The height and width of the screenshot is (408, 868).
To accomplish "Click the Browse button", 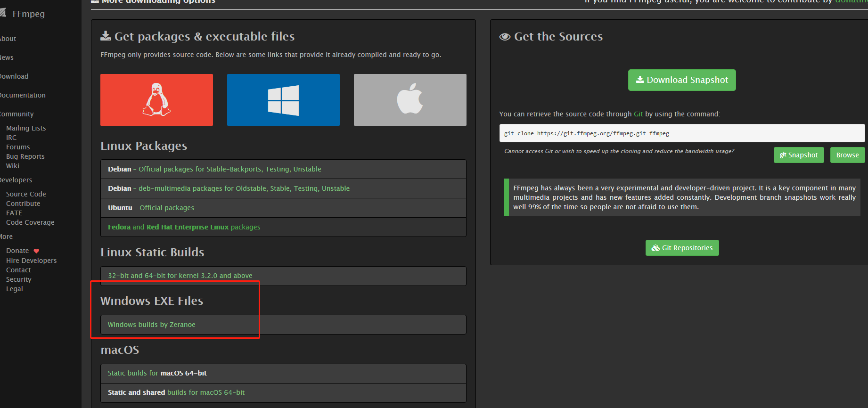I will 847,155.
